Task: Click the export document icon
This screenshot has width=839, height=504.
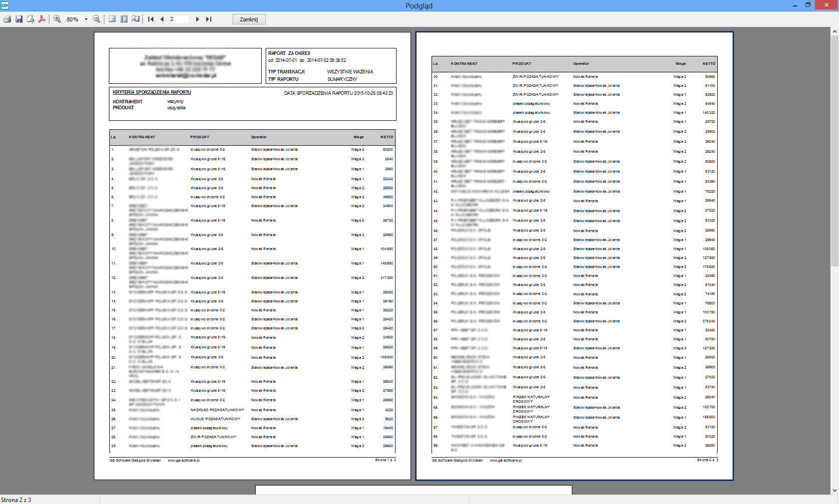Action: coord(30,19)
